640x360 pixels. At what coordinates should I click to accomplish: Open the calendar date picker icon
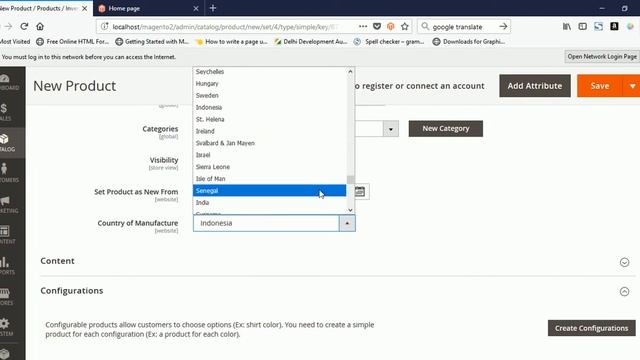[360, 191]
